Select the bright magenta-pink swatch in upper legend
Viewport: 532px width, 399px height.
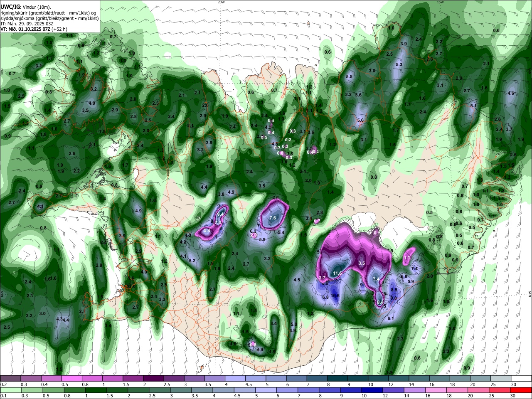[71, 378]
